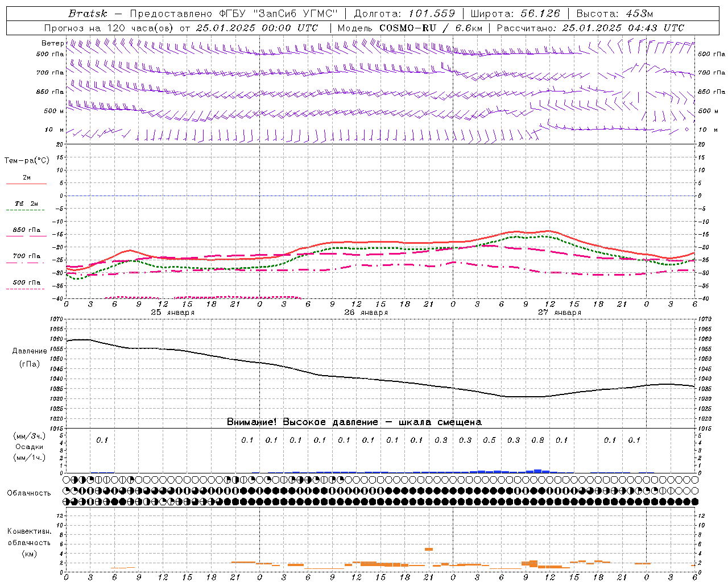Image resolution: width=728 pixels, height=582 pixels.
Task: Click the "Долгота: 101.559" longitude value
Action: [x=404, y=14]
